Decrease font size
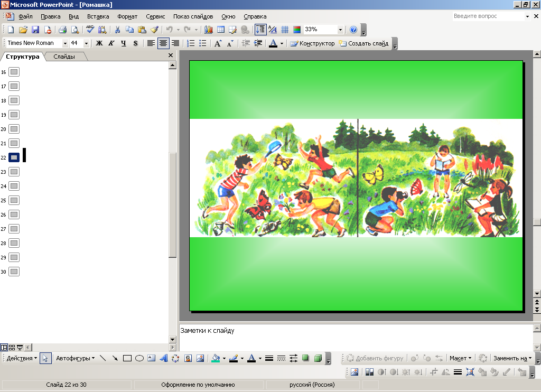 point(230,43)
